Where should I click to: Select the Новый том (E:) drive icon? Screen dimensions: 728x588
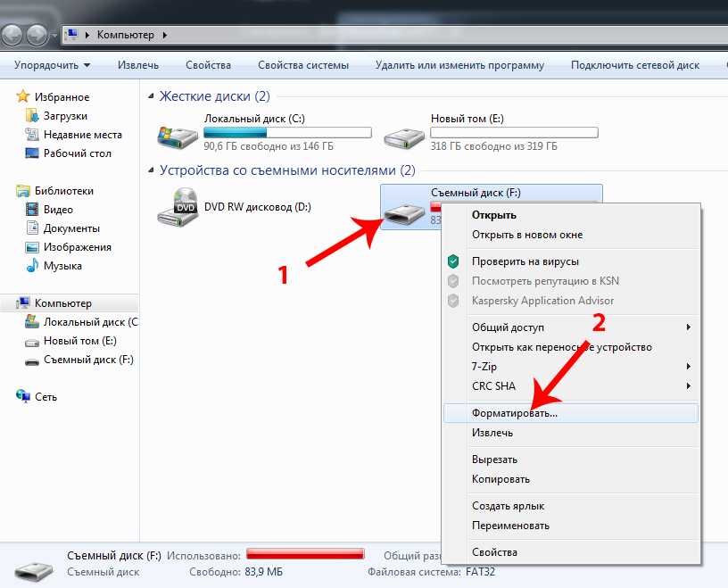point(404,138)
